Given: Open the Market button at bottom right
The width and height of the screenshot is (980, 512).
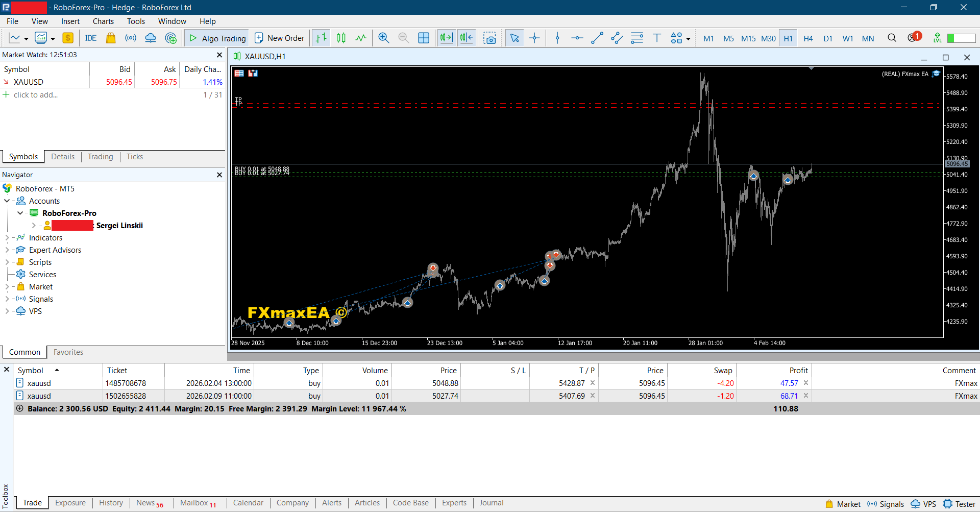Looking at the screenshot, I should click(x=843, y=504).
